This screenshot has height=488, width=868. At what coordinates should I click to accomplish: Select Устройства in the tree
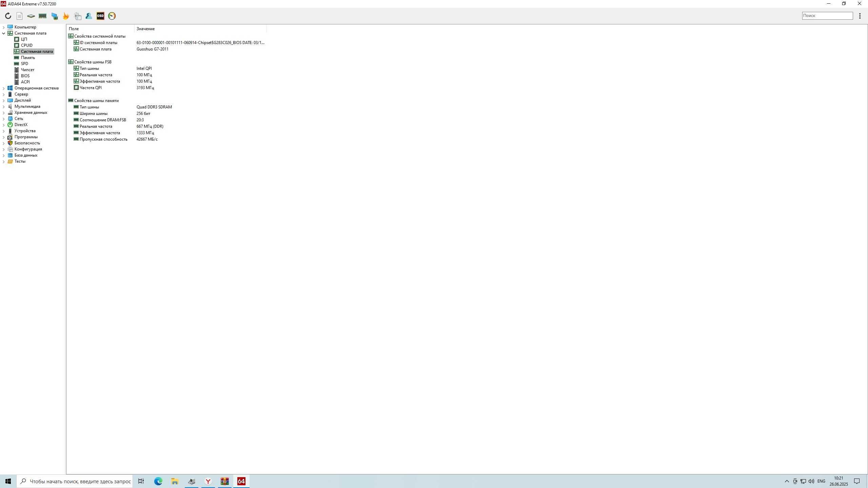pyautogui.click(x=25, y=131)
